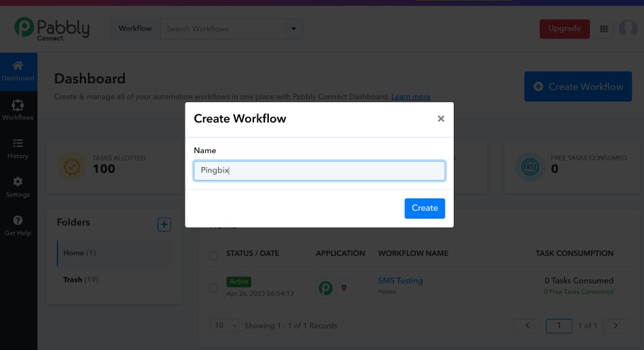Screen dimensions: 644x350
Task: Open the Learn more link
Action: [411, 97]
